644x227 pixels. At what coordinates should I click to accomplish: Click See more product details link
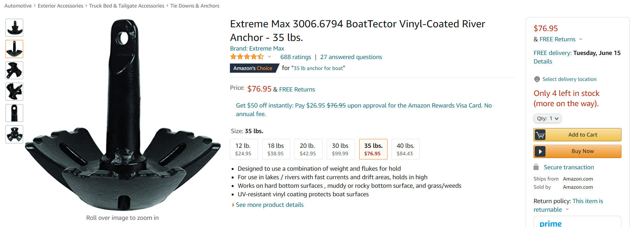269,205
